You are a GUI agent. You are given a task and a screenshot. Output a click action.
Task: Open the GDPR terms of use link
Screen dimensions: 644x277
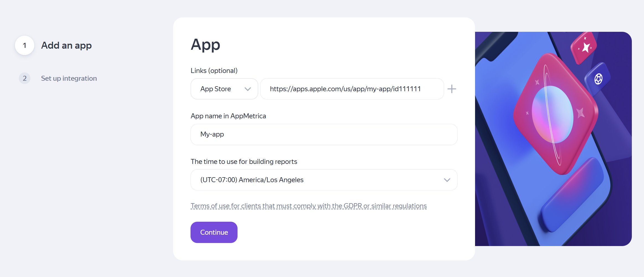308,206
